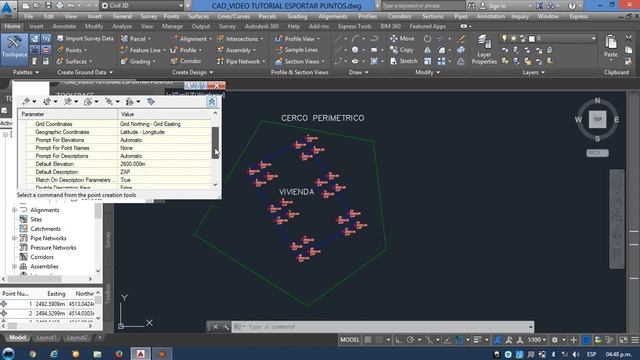Select the Rotate tool in Modify panel
The width and height of the screenshot is (640, 360).
pos(427,39)
